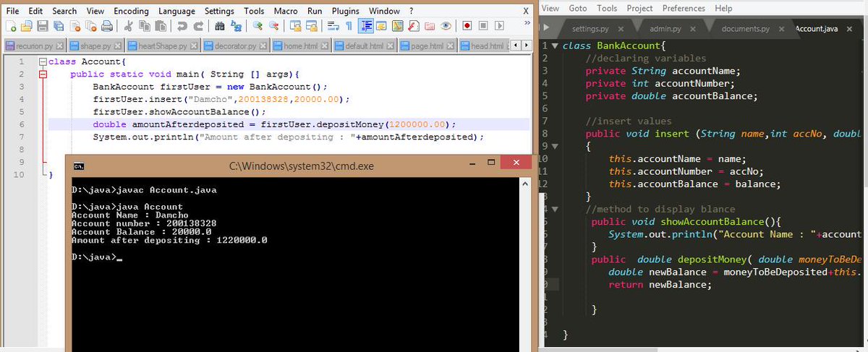Cut selection with the scissors icon
The height and width of the screenshot is (352, 868).
tap(129, 26)
